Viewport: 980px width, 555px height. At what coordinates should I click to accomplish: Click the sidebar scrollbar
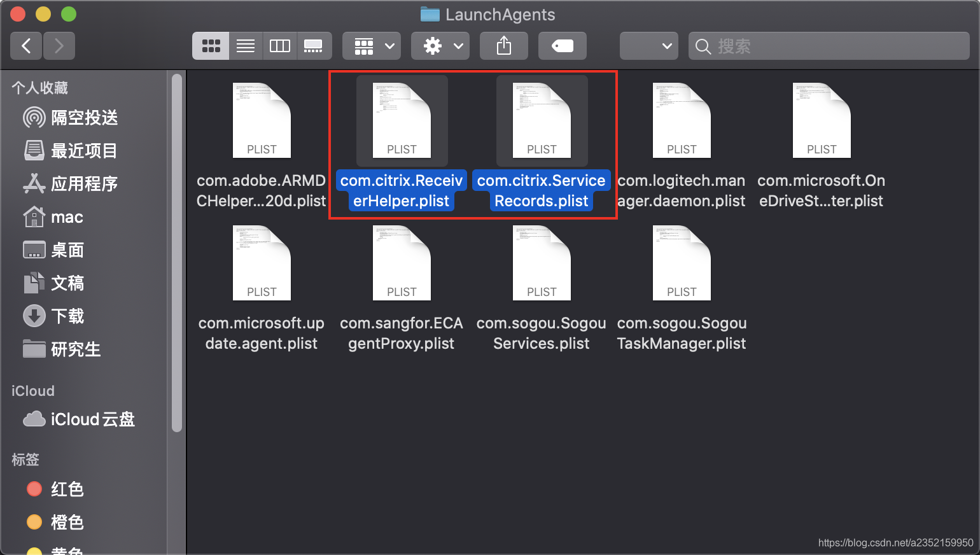[x=177, y=255]
